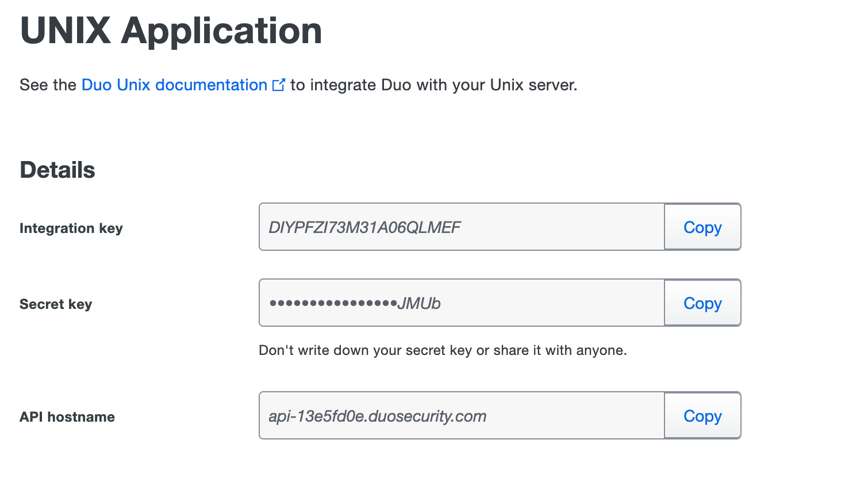Click the Details section heading
868x497 pixels.
point(57,170)
